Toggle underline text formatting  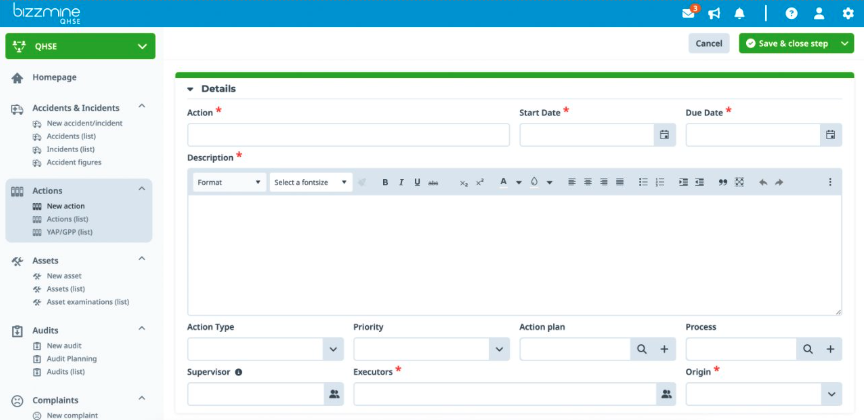click(417, 182)
